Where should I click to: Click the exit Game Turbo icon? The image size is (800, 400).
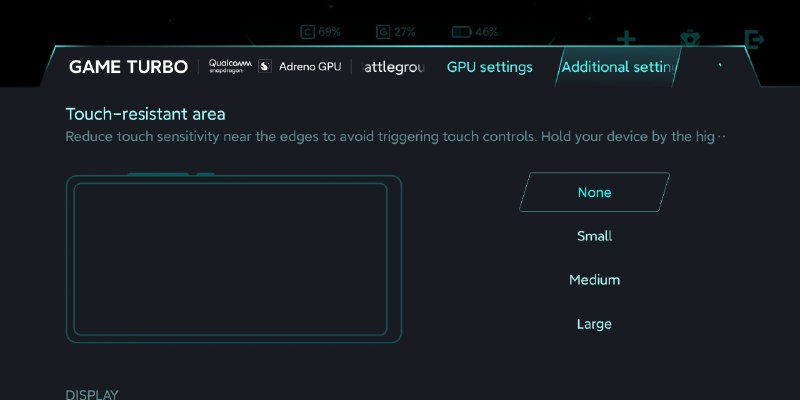point(754,39)
